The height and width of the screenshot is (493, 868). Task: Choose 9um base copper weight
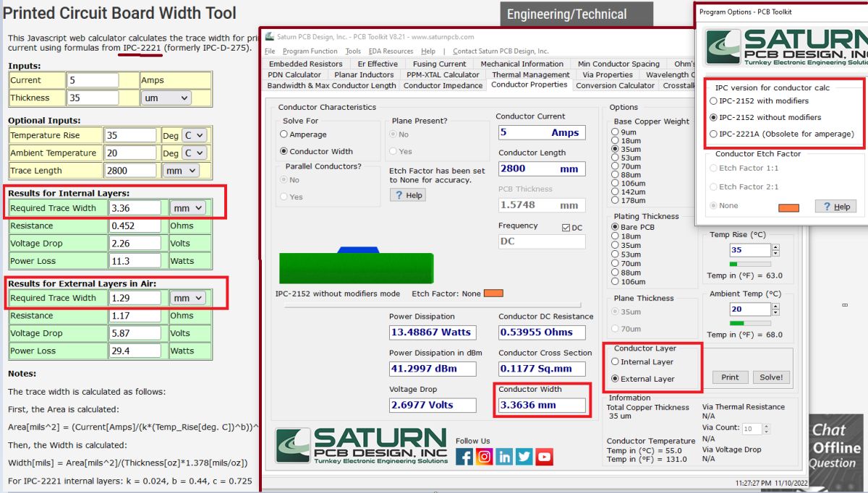[x=616, y=132]
